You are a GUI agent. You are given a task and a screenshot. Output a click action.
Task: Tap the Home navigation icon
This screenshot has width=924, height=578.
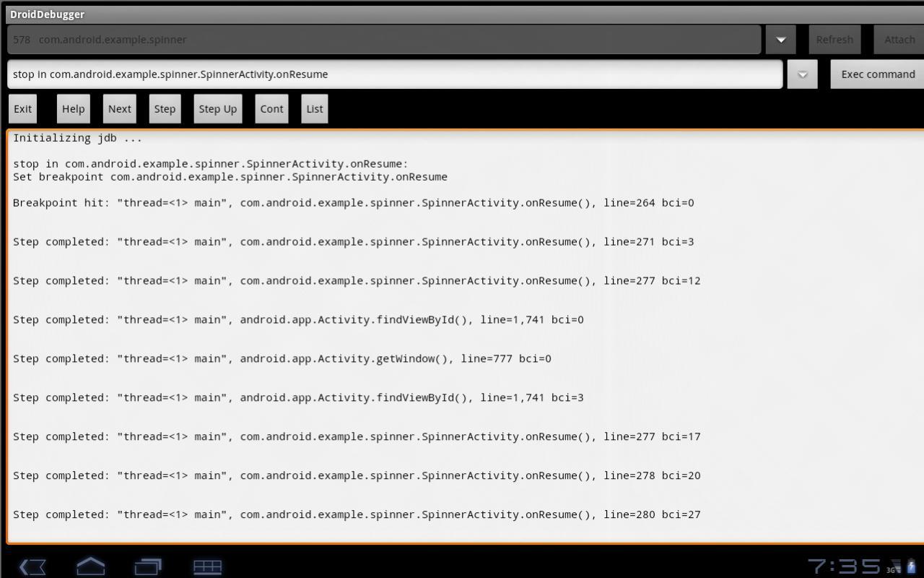tap(91, 566)
